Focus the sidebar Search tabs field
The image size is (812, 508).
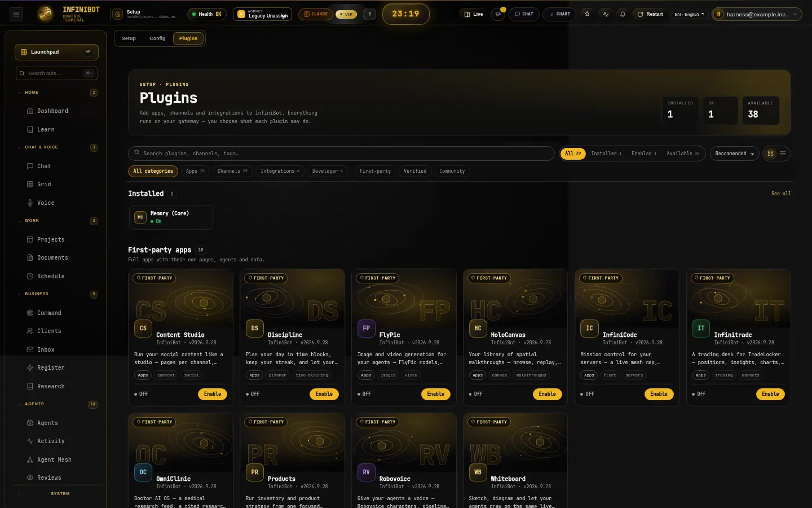56,73
